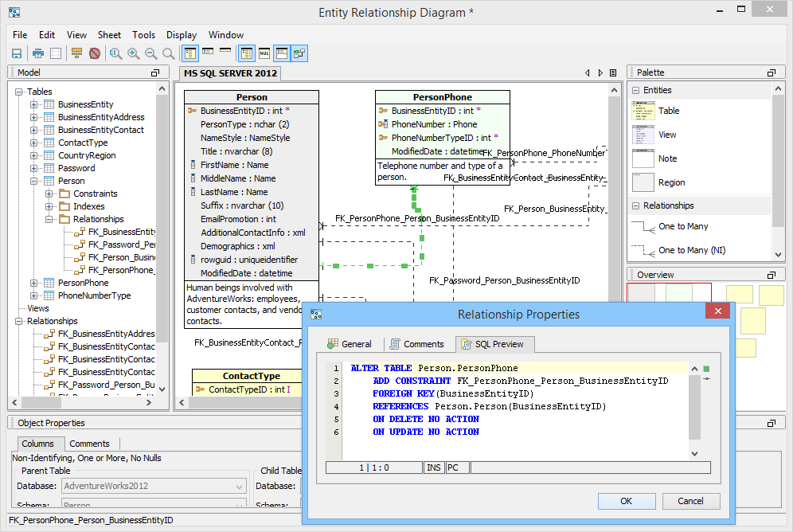Select the MS SQL SERVER 2012 sheet tab
The height and width of the screenshot is (532, 793).
pos(231,73)
